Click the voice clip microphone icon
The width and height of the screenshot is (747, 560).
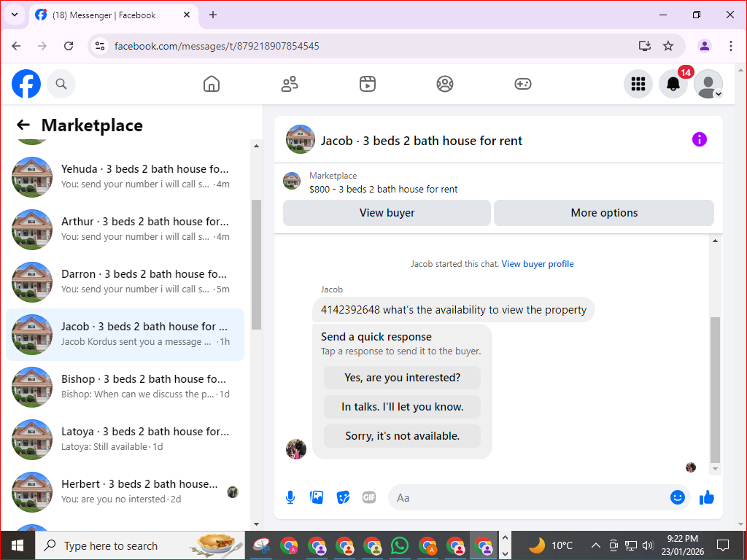(290, 497)
